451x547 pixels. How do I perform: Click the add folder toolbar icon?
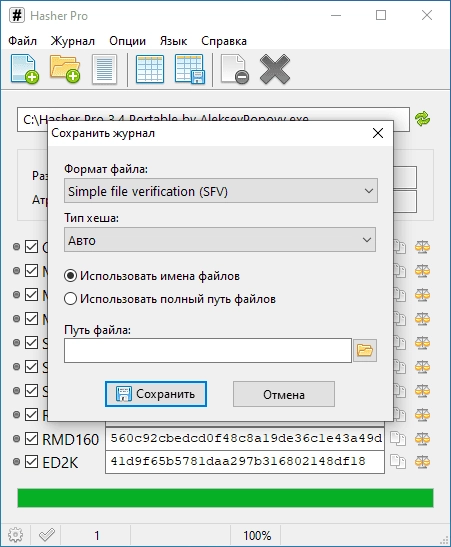tap(65, 69)
